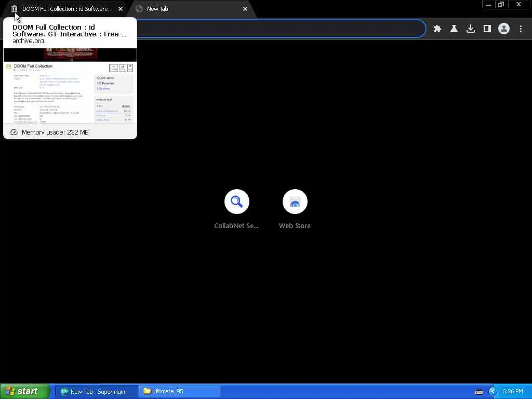
Task: Open the profile avatar icon
Action: click(504, 29)
